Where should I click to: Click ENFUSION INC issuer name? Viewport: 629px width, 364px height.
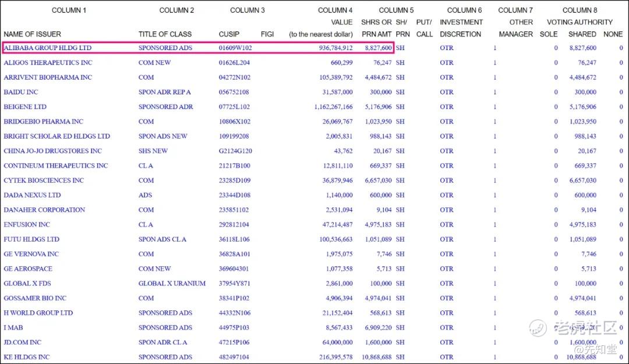click(27, 225)
